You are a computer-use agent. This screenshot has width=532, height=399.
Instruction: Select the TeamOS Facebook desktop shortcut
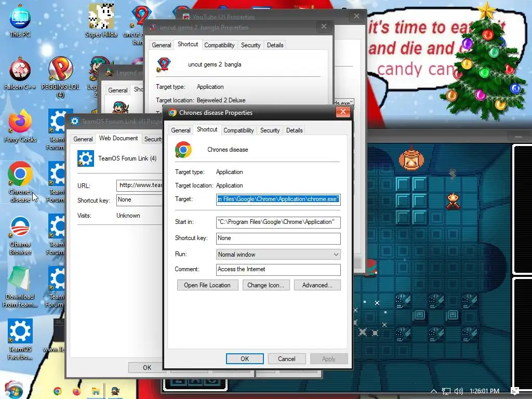(20, 339)
